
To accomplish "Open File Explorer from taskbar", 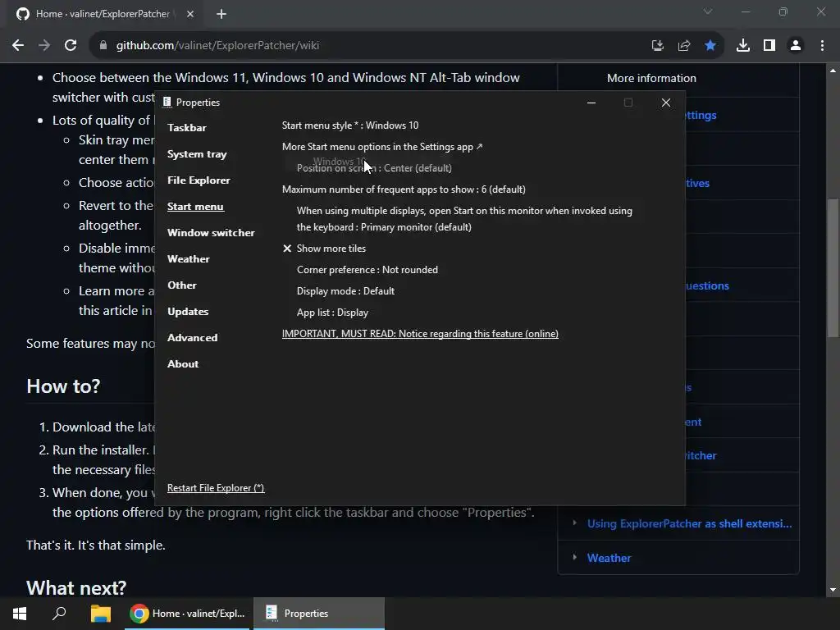I will [x=101, y=614].
